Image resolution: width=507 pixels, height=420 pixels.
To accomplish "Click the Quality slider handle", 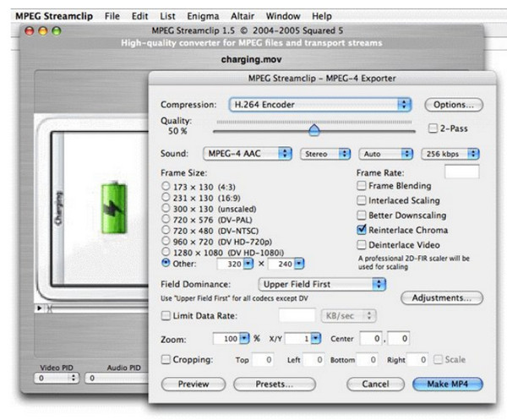I will coord(314,130).
